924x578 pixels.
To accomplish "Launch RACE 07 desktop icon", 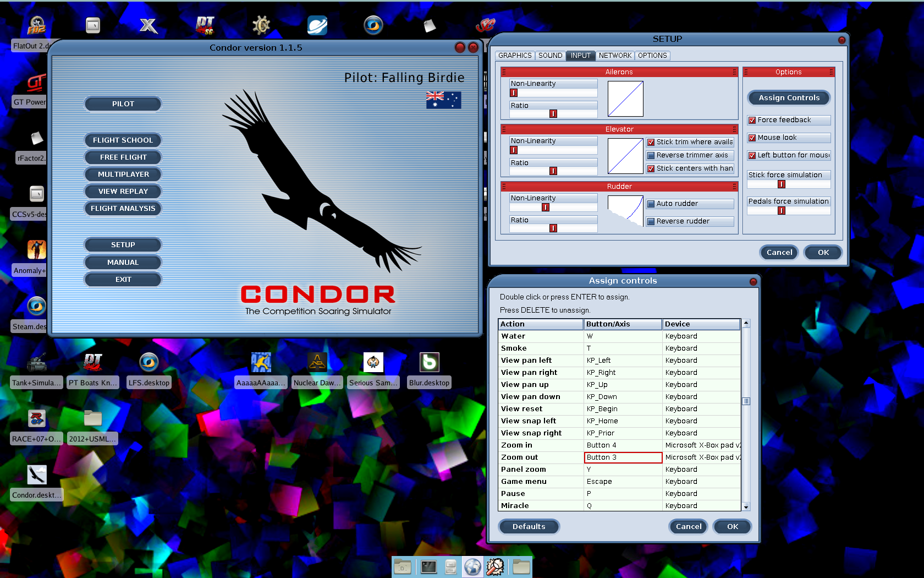I will pos(36,419).
